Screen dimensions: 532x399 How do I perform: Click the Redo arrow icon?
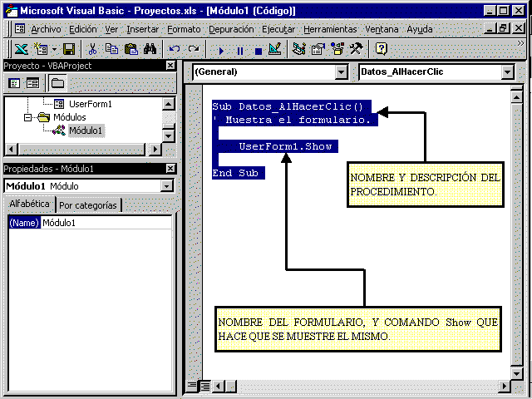click(x=194, y=50)
